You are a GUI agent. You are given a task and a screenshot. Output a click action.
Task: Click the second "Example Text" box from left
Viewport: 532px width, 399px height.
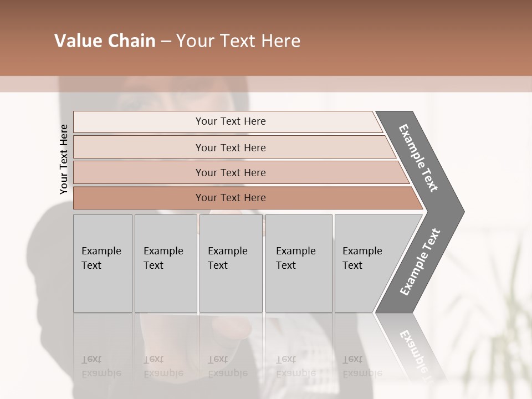pyautogui.click(x=165, y=263)
